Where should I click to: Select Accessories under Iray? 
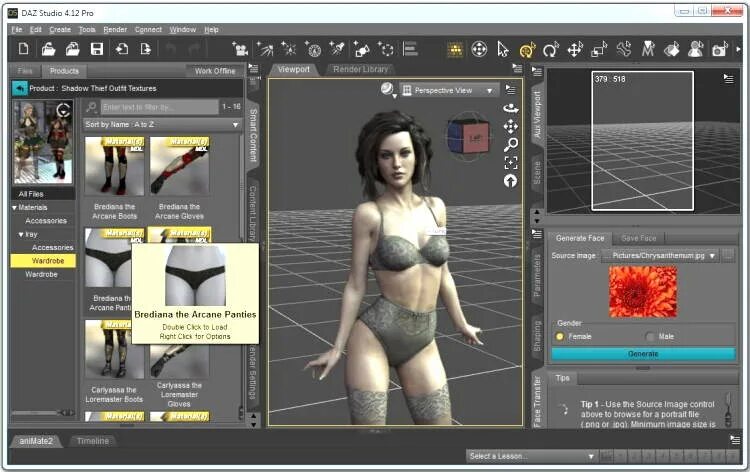tap(53, 248)
